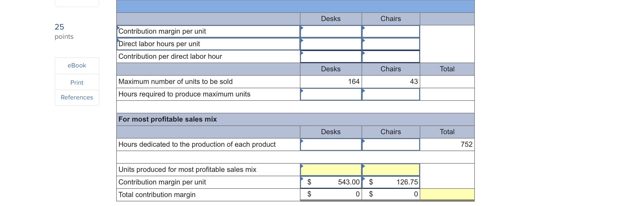Select Chairs contribution margin 126.75 cell
The width and height of the screenshot is (644, 206).
pos(391,182)
